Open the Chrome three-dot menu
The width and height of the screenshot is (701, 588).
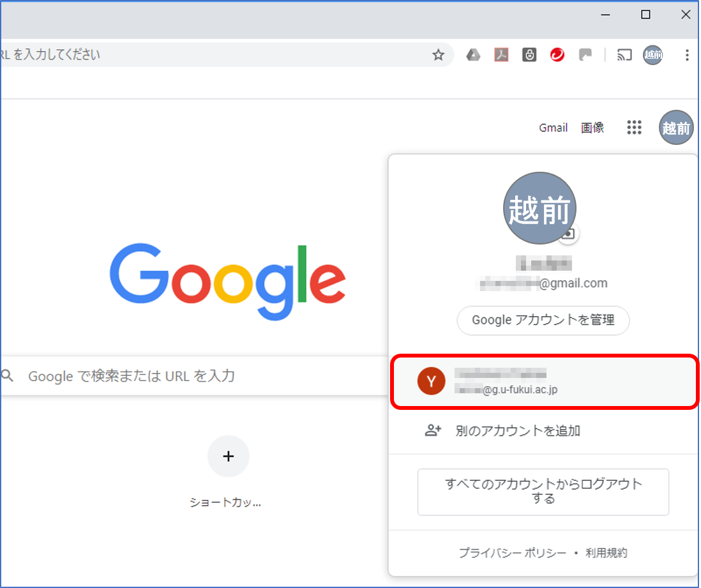click(687, 55)
